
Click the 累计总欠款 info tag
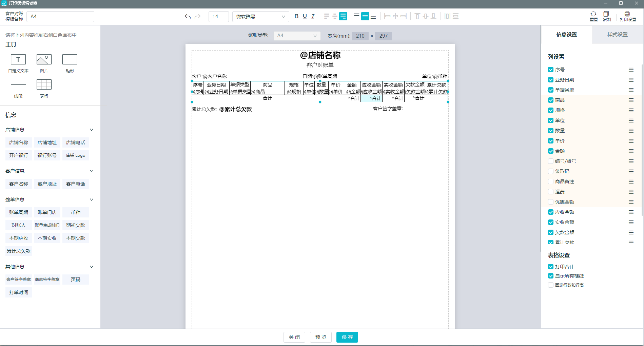(x=19, y=251)
